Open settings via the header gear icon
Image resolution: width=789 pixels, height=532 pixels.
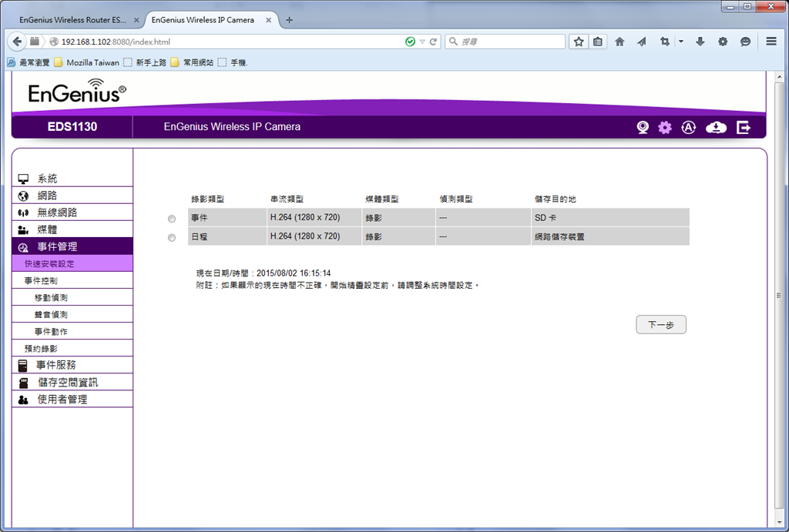click(665, 127)
